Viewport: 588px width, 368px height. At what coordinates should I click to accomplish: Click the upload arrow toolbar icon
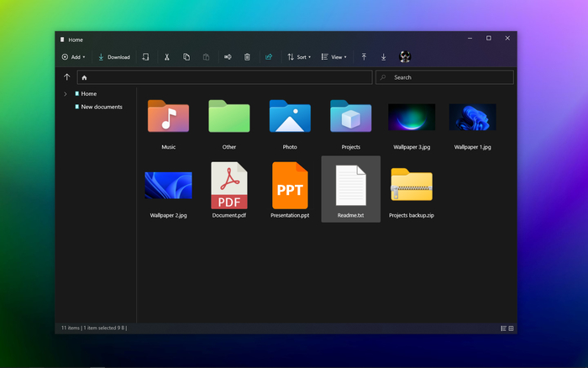point(364,57)
